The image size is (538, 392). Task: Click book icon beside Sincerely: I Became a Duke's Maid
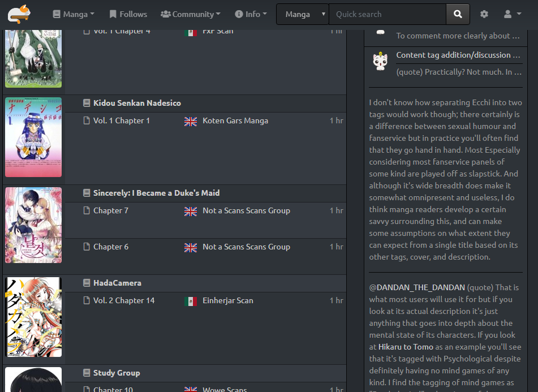[x=87, y=193]
